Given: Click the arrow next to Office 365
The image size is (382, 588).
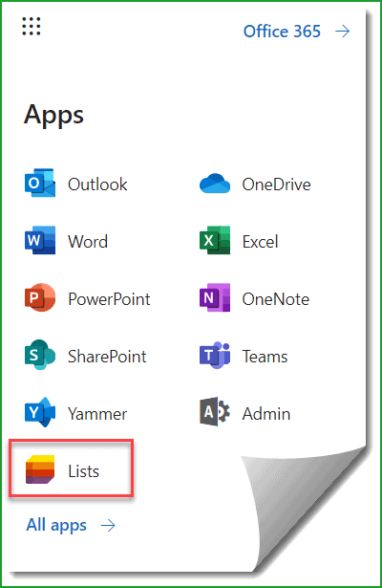Looking at the screenshot, I should click(x=342, y=32).
